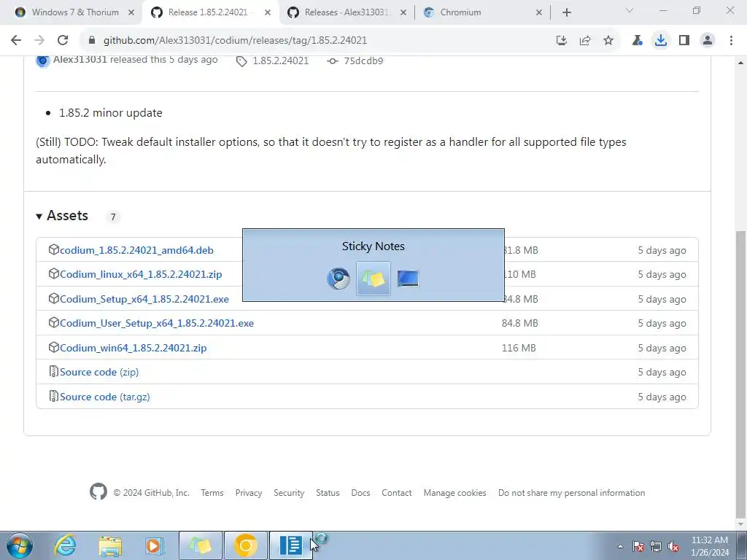Open the footer Contact link
This screenshot has width=747, height=560.
396,493
